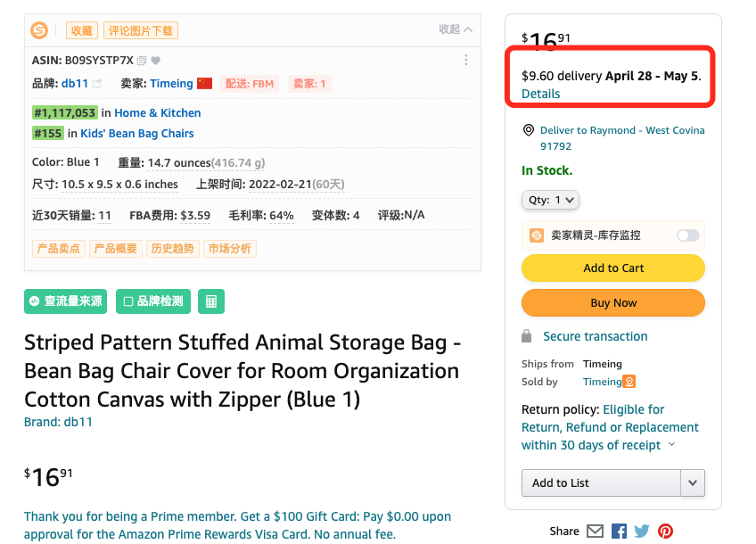The height and width of the screenshot is (544, 756).
Task: Click the heart icon beside the ASIN
Action: 155,61
